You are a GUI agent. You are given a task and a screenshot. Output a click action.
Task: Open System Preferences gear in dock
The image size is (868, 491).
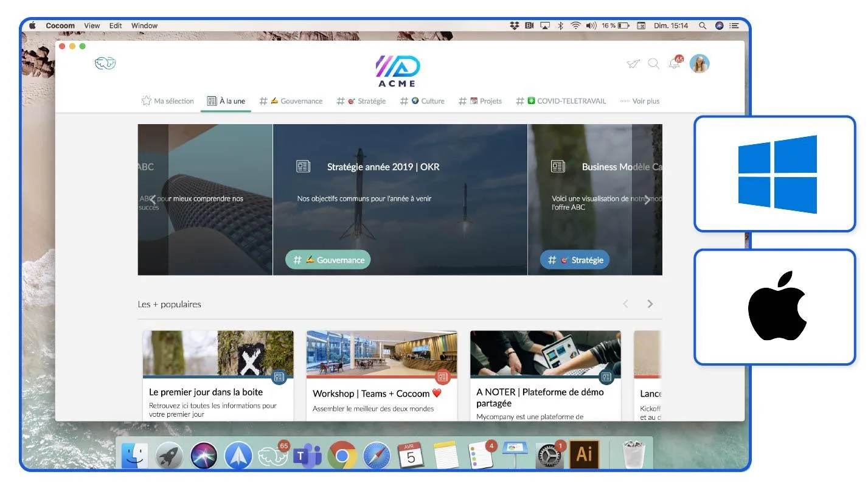550,456
